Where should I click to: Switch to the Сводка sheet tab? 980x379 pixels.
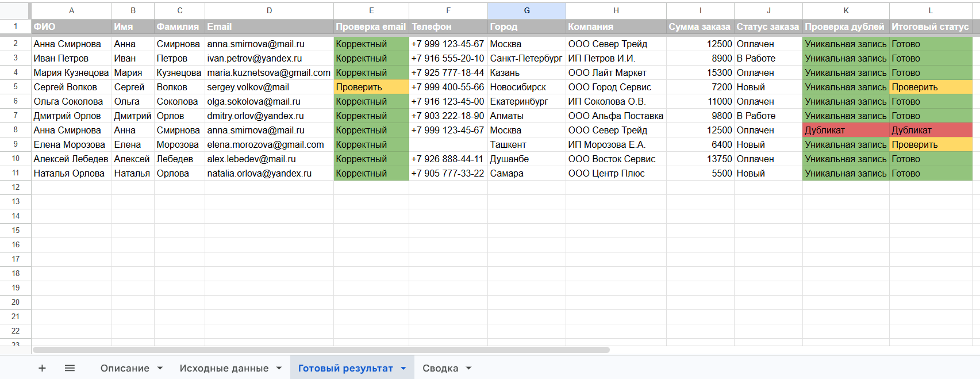pos(440,368)
